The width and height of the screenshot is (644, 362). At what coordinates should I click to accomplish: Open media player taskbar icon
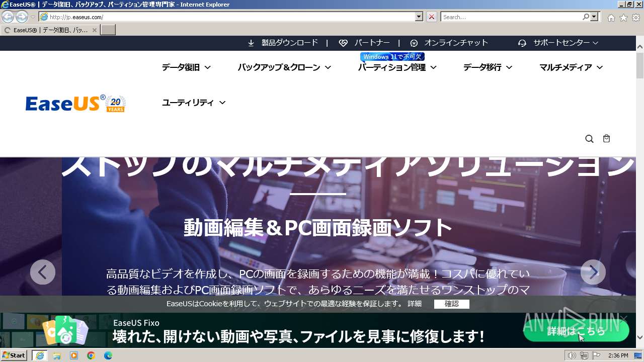click(74, 355)
